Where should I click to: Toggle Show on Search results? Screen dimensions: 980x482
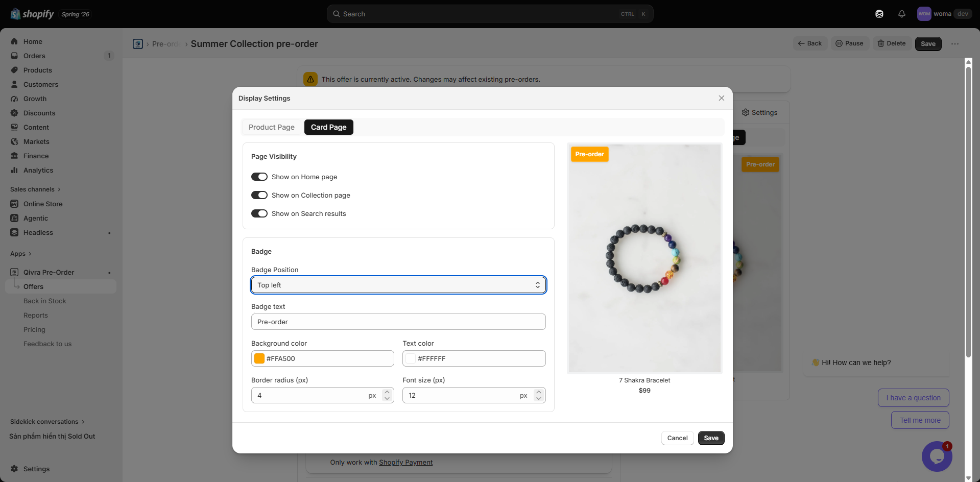click(259, 213)
